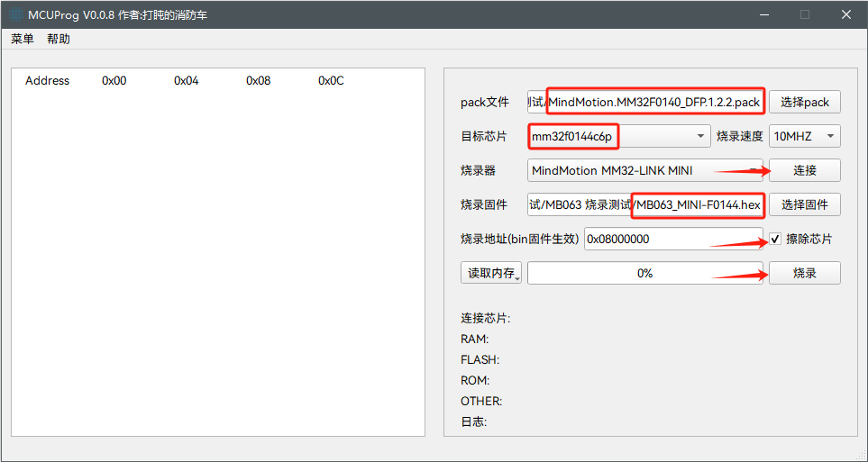Minimize the MCUProg window
This screenshot has height=462, width=868.
click(763, 14)
